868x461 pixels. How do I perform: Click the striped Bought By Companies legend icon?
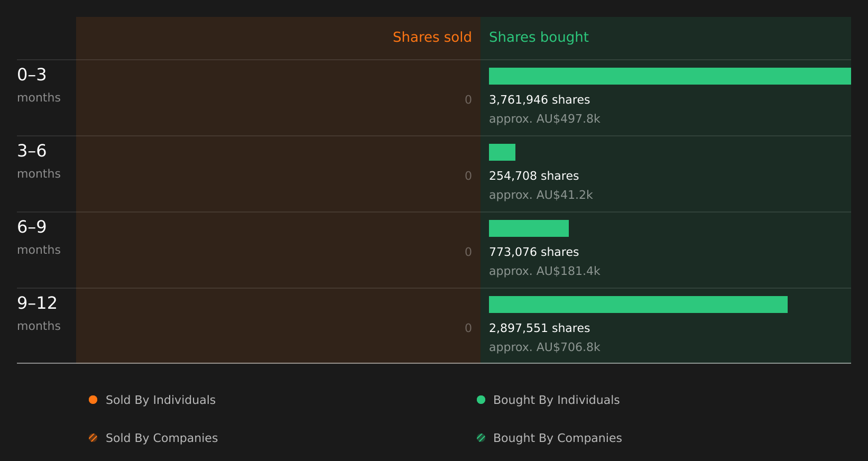point(481,438)
